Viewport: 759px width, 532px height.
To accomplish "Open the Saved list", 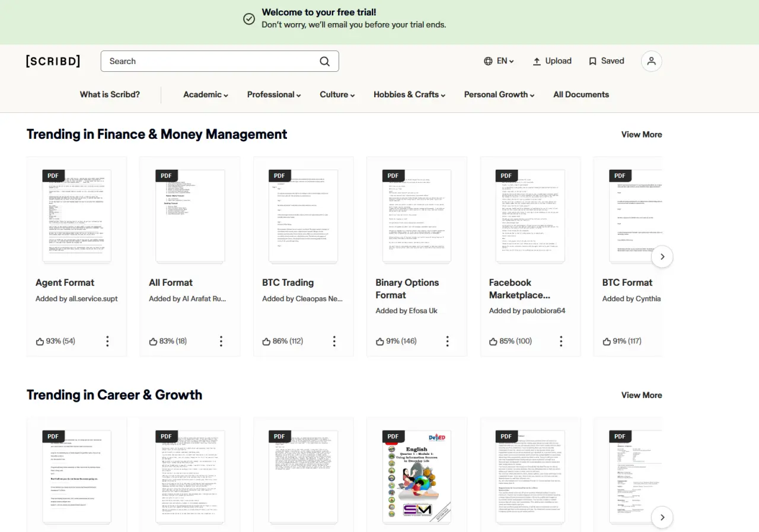I will (606, 61).
